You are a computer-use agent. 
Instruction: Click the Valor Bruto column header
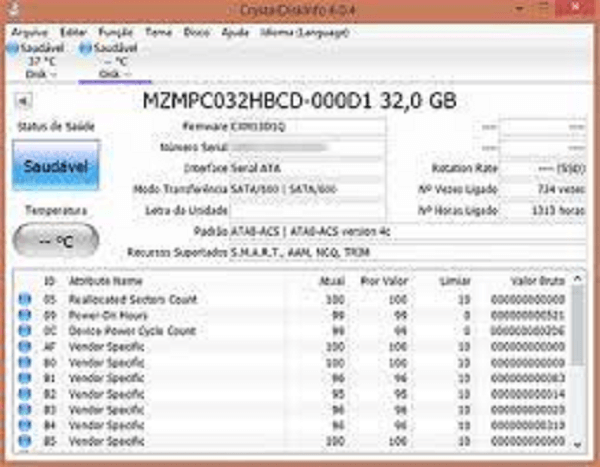tap(538, 281)
